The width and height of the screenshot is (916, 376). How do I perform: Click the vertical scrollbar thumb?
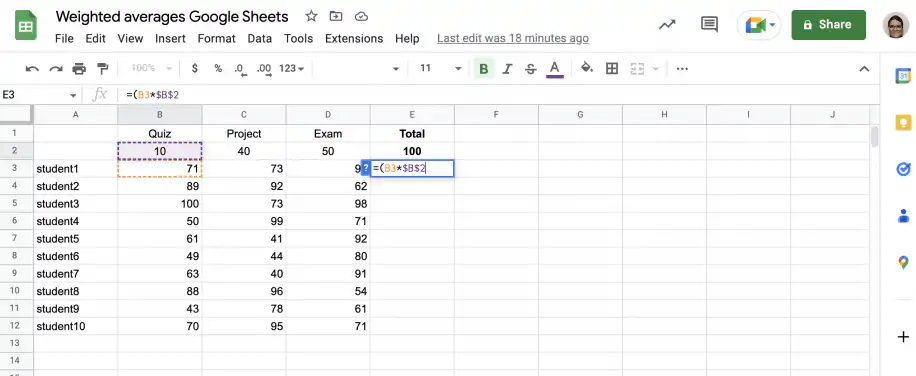[x=875, y=137]
